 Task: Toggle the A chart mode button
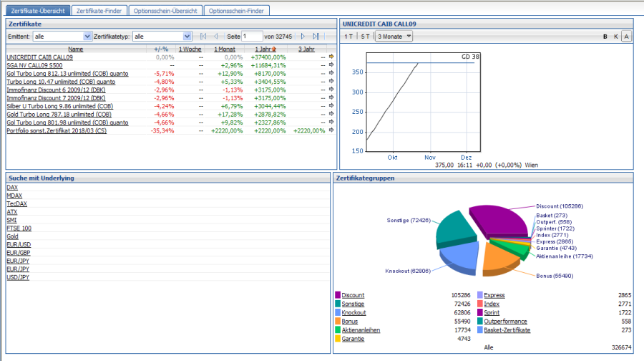pyautogui.click(x=627, y=36)
